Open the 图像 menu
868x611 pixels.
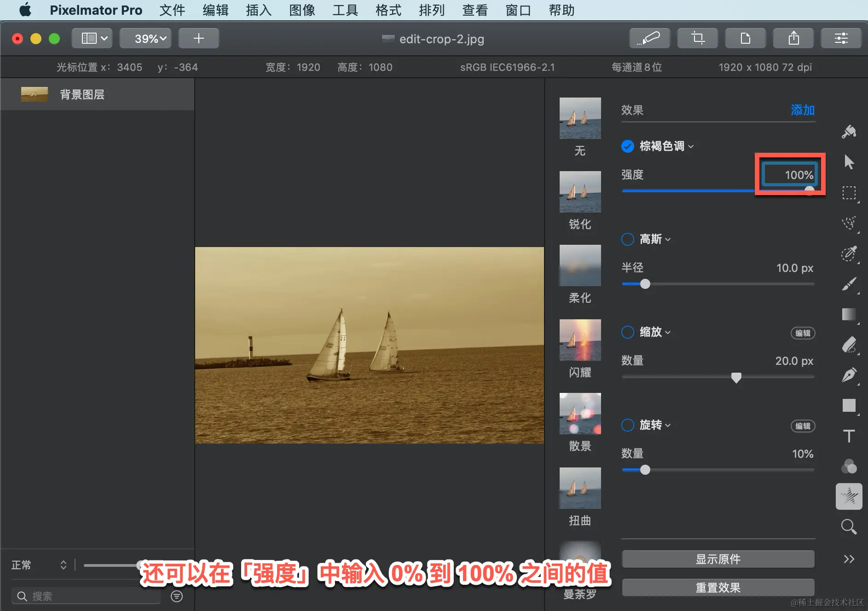coord(302,10)
